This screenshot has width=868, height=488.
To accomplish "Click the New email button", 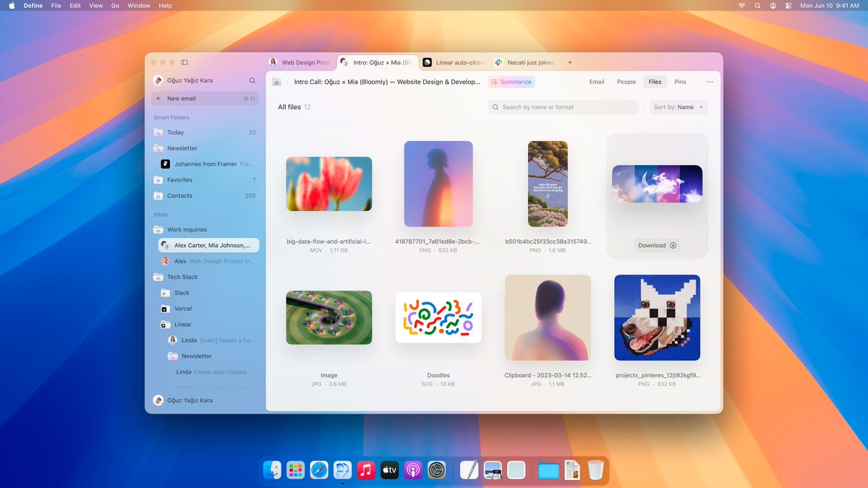I will click(205, 98).
